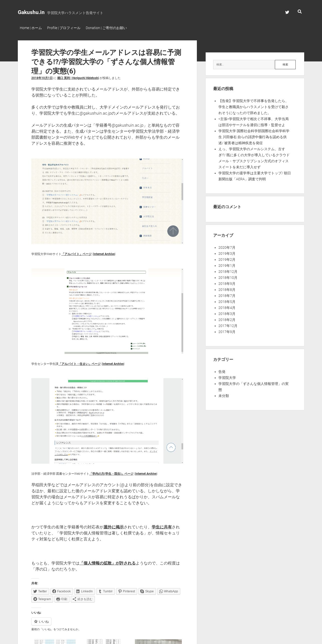Open the 2018年7月 archive

(227, 296)
